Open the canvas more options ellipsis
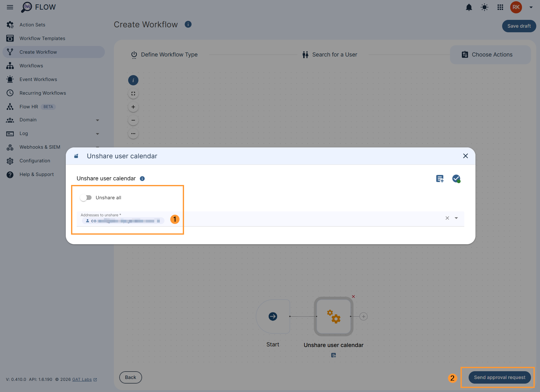The image size is (540, 392). click(x=133, y=133)
